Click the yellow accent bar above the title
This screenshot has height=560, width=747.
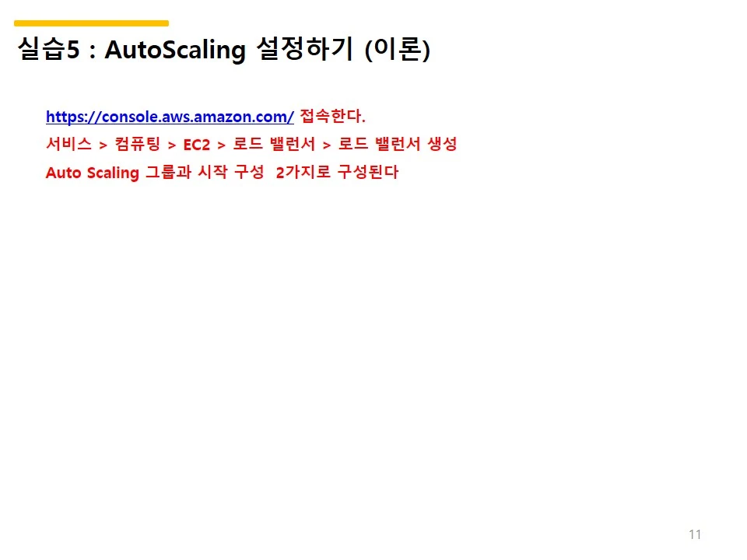(92, 23)
